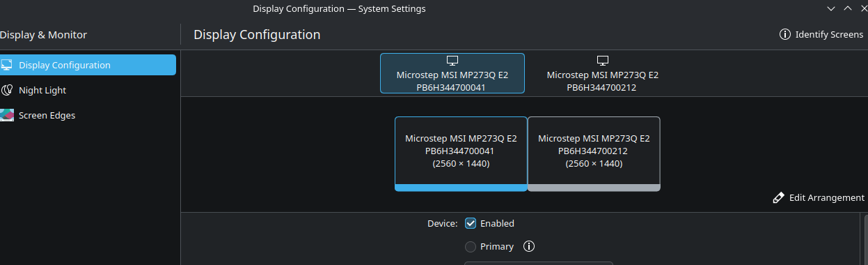
Task: Open Display Configuration sidebar entry
Action: (x=88, y=65)
